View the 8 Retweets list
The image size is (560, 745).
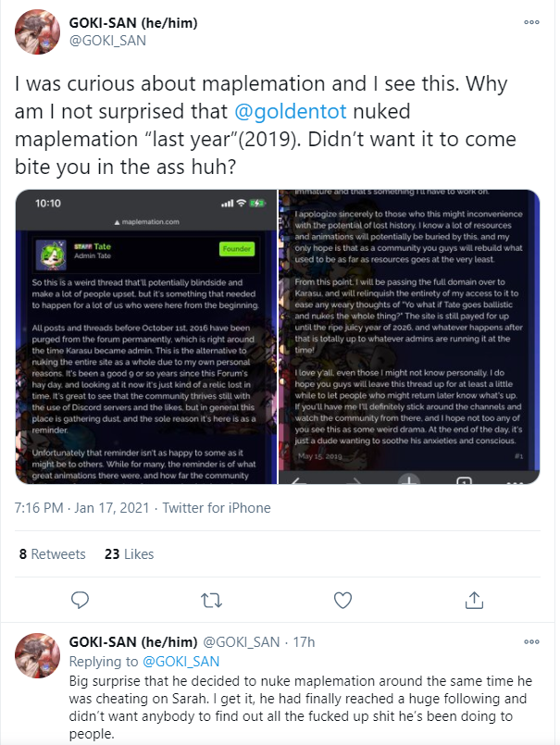pos(52,554)
